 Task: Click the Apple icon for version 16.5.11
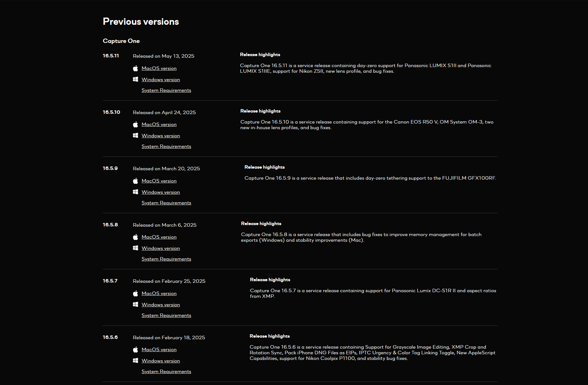135,68
